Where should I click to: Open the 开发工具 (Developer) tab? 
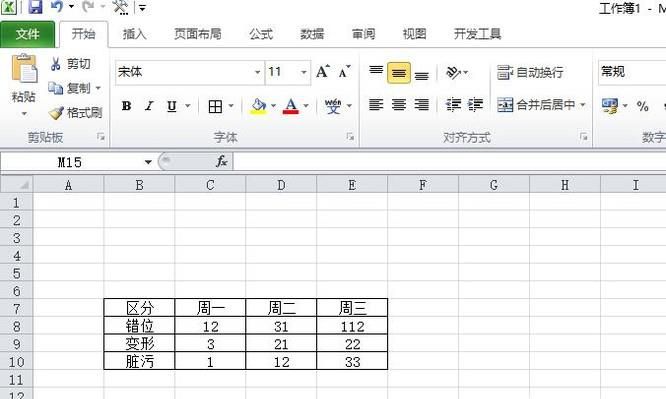pyautogui.click(x=477, y=34)
